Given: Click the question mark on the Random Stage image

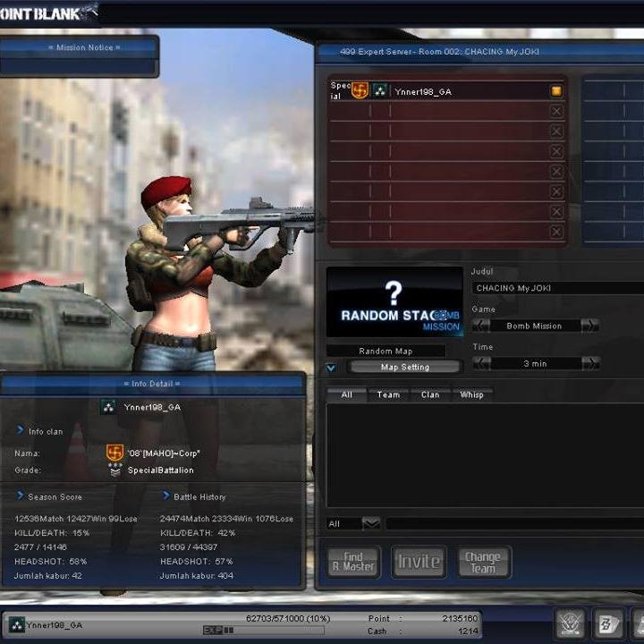Looking at the screenshot, I should click(x=394, y=292).
